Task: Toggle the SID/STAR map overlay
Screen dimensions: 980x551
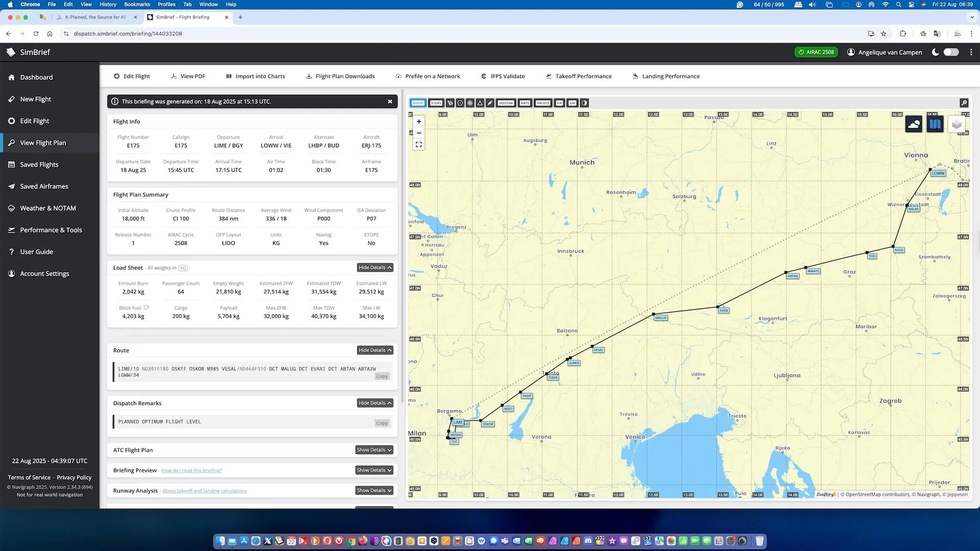Action: pos(505,103)
